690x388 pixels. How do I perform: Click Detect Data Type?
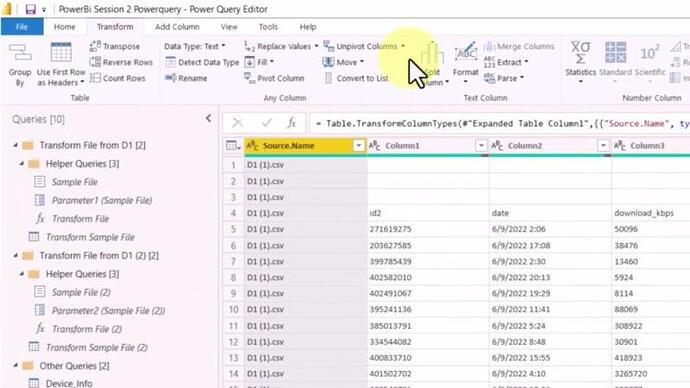pos(202,62)
